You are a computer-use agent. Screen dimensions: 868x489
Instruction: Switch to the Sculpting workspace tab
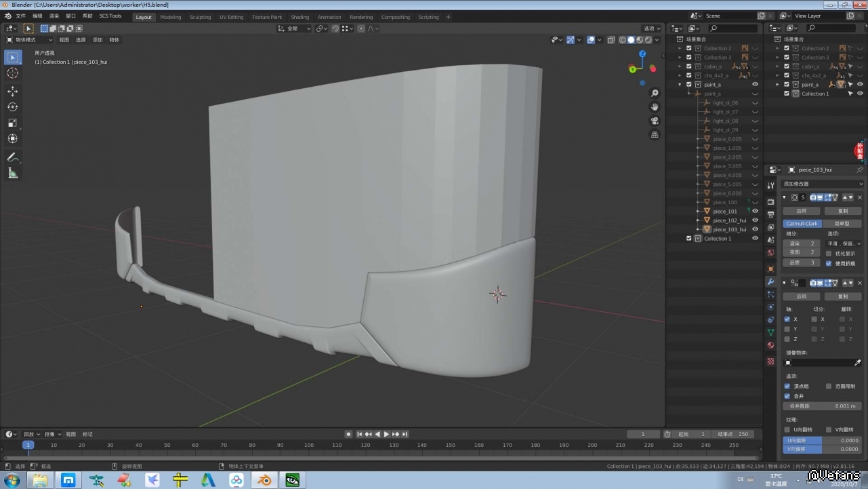(x=200, y=17)
